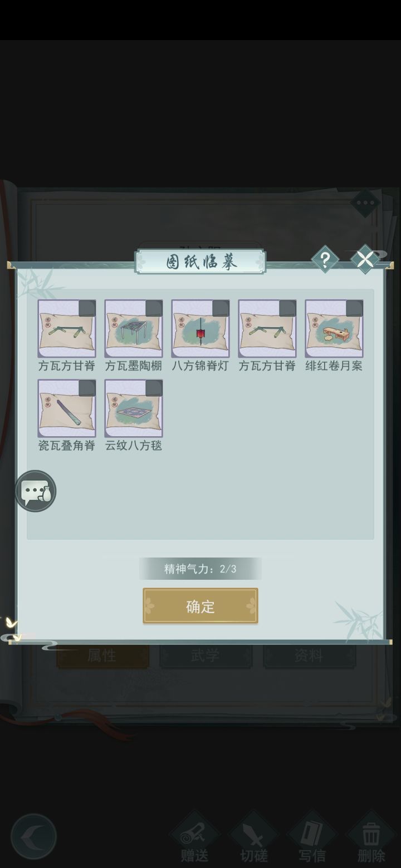Tick checkbox on 方瓦墨陶棚 blueprint

tap(154, 308)
